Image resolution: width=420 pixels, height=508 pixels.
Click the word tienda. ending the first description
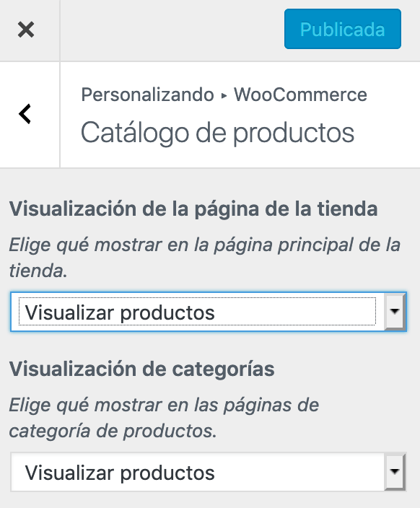(x=38, y=270)
